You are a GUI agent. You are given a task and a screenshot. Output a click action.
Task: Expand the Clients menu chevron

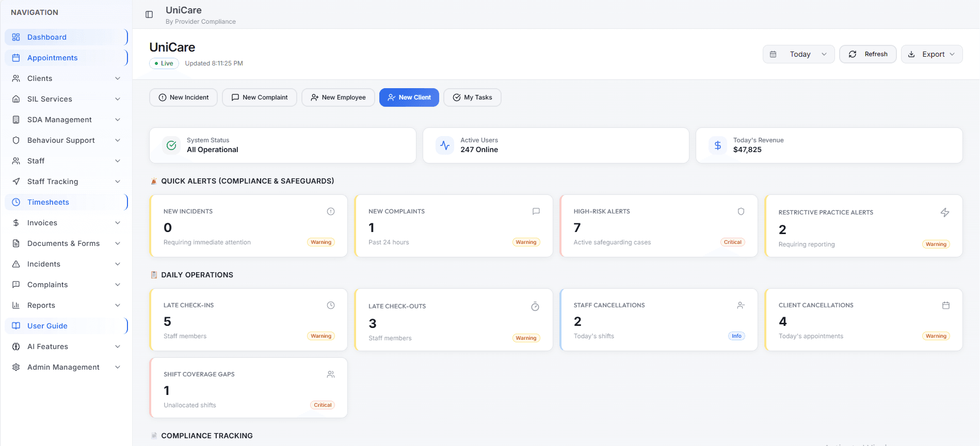pyautogui.click(x=118, y=78)
